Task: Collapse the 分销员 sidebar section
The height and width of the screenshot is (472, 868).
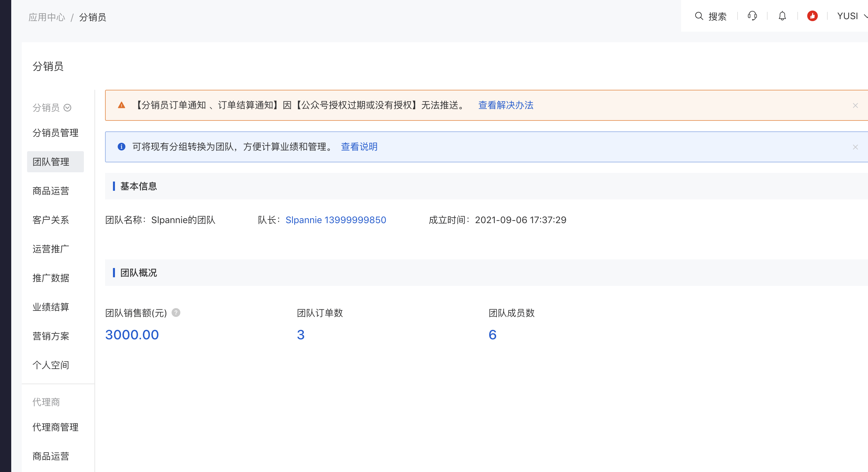Action: 67,108
